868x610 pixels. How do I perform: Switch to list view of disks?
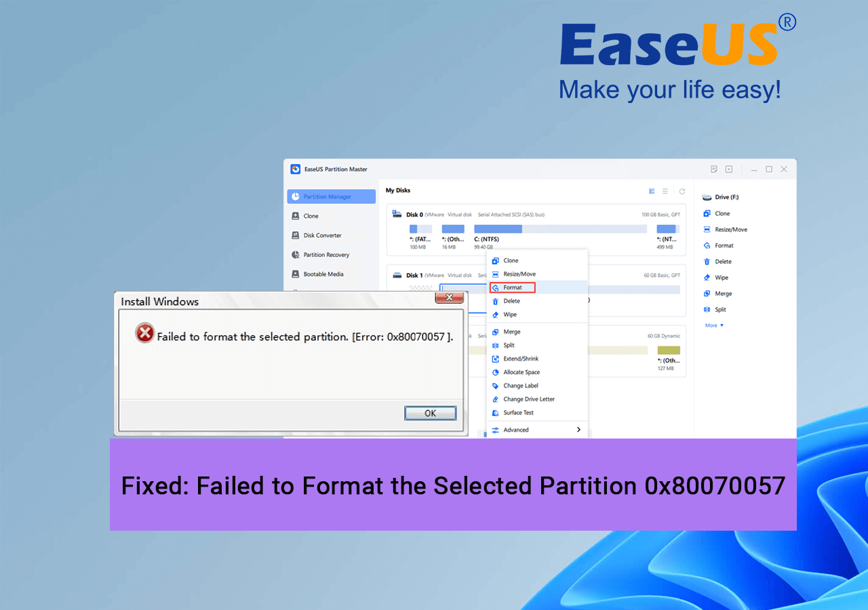point(665,191)
